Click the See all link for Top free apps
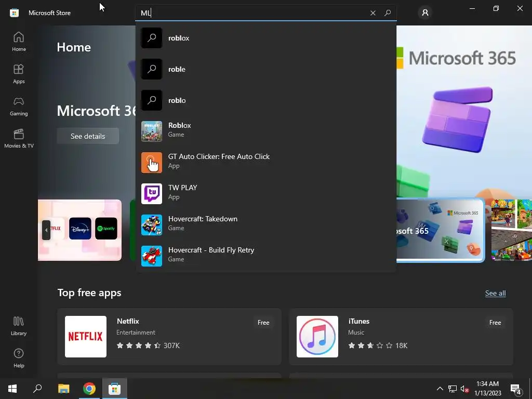Viewport: 532px width, 399px height. point(495,293)
